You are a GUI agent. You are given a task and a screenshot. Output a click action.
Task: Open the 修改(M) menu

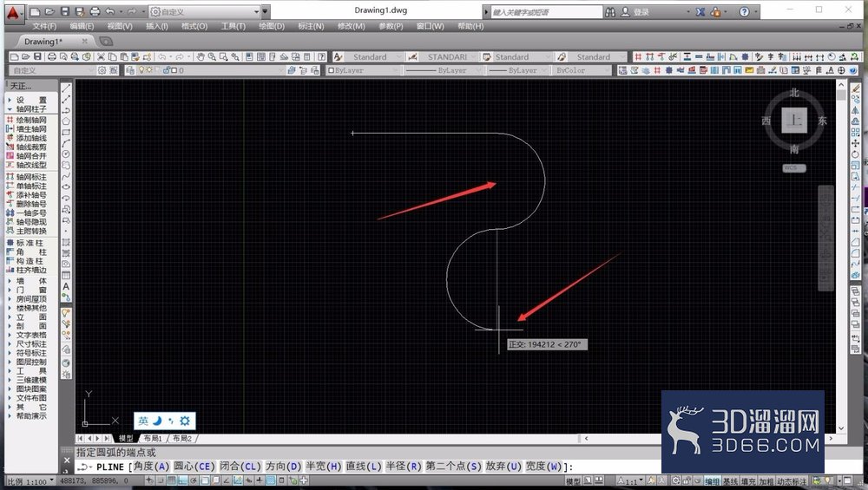tap(351, 26)
